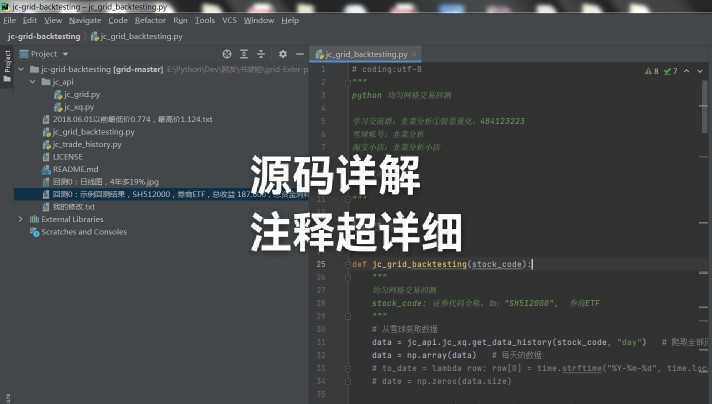Select the highlighted SH512000 file in tree
The height and width of the screenshot is (404, 712).
[x=161, y=194]
